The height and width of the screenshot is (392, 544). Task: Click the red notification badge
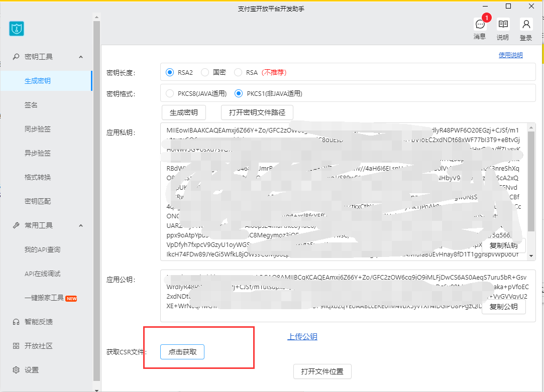(x=487, y=18)
